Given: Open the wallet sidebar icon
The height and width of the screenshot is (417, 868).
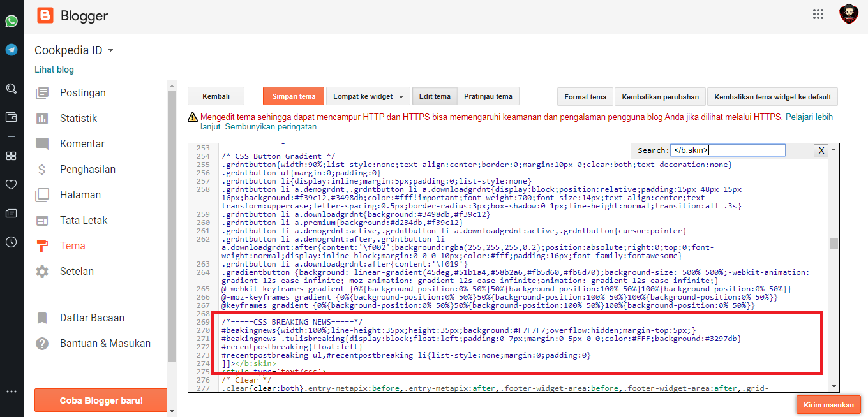Looking at the screenshot, I should 11,117.
